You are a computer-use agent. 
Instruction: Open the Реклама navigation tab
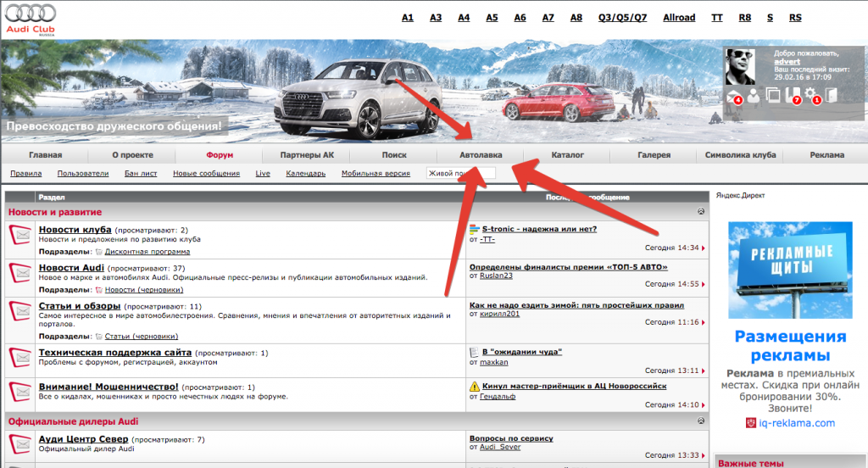[x=826, y=155]
